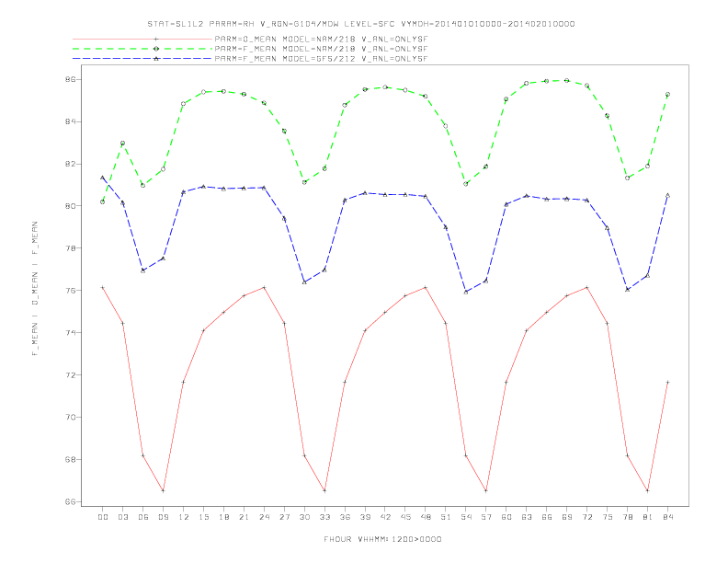
Task: Click x-axis tick label 09
Action: [163, 517]
